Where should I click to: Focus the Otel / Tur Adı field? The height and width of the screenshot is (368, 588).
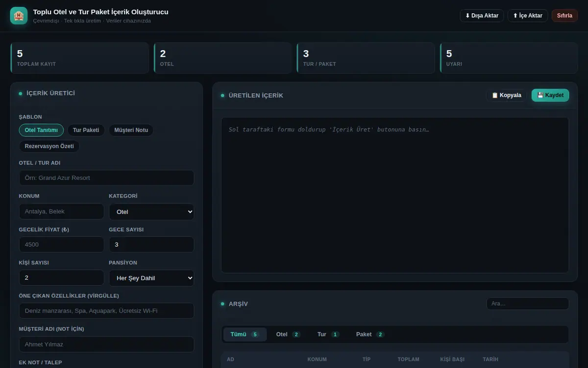(x=106, y=178)
